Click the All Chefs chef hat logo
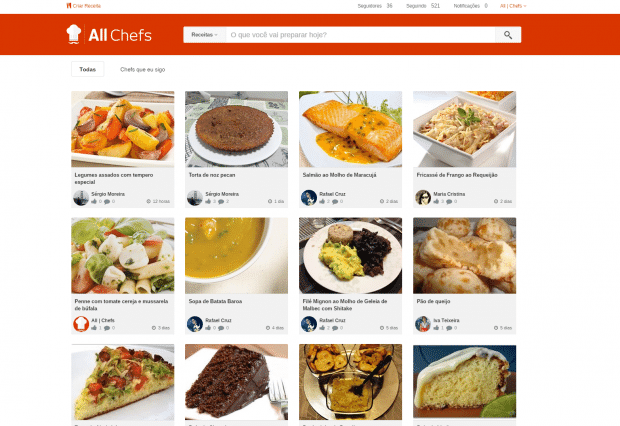Image resolution: width=620 pixels, height=426 pixels. pos(74,34)
